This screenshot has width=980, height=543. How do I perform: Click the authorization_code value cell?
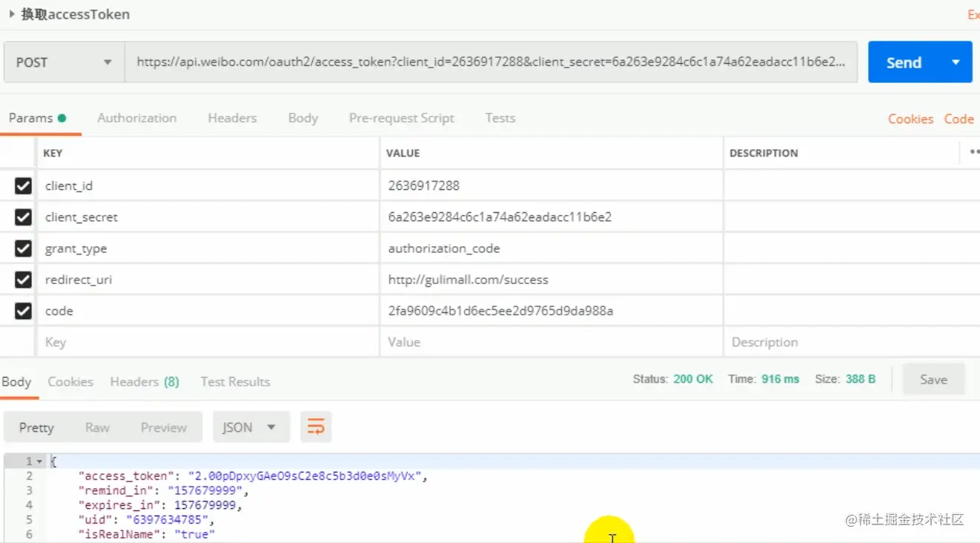pyautogui.click(x=552, y=248)
